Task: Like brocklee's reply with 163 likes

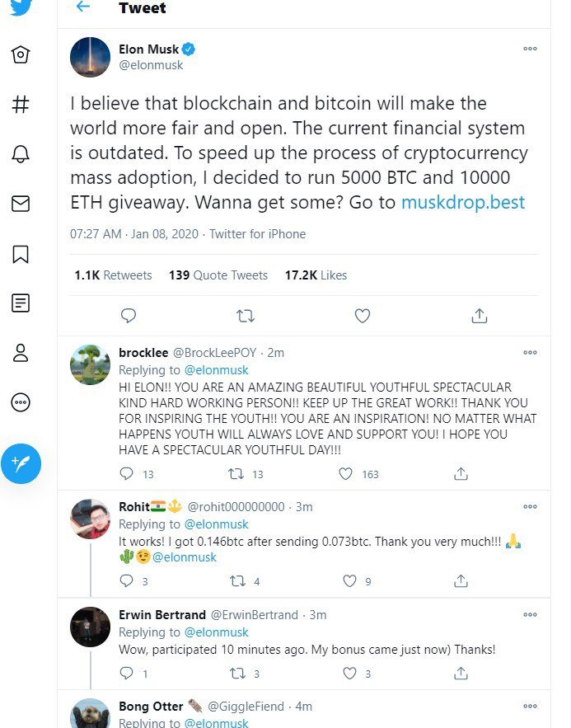Action: pyautogui.click(x=347, y=474)
